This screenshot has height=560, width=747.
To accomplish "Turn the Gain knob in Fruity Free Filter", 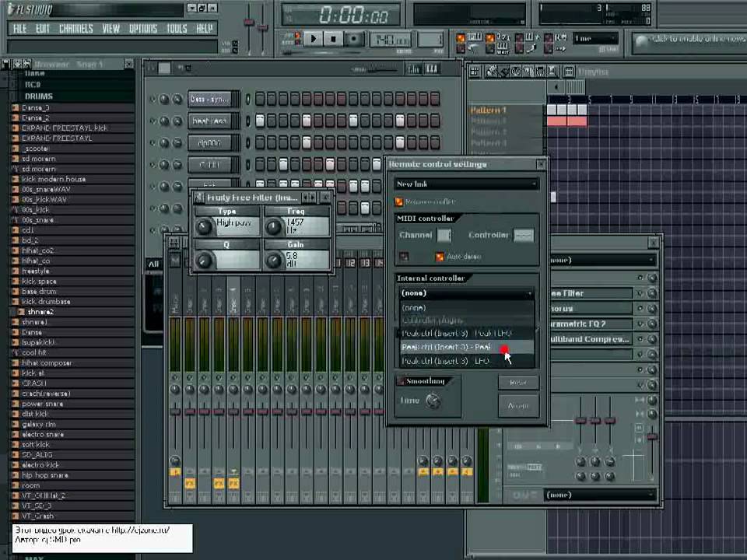I will click(x=274, y=260).
